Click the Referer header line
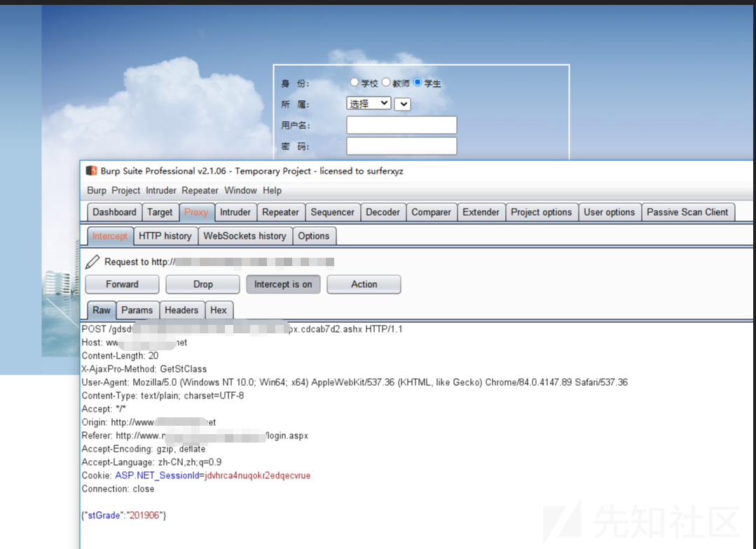Screen dimensions: 756x549 click(x=195, y=436)
